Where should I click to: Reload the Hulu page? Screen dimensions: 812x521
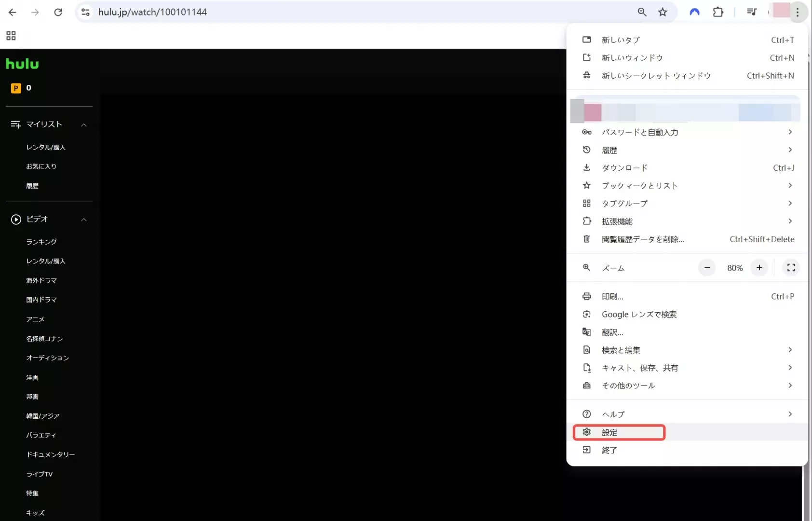[x=58, y=12]
